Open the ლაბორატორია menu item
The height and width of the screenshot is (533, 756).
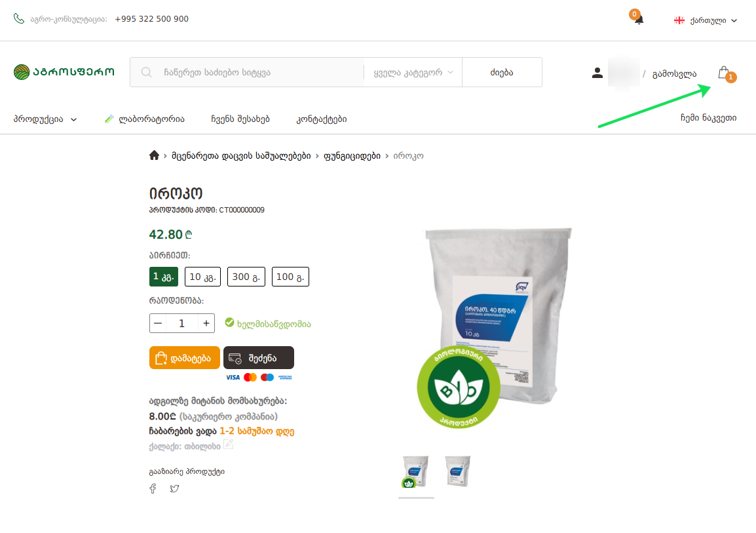click(145, 119)
